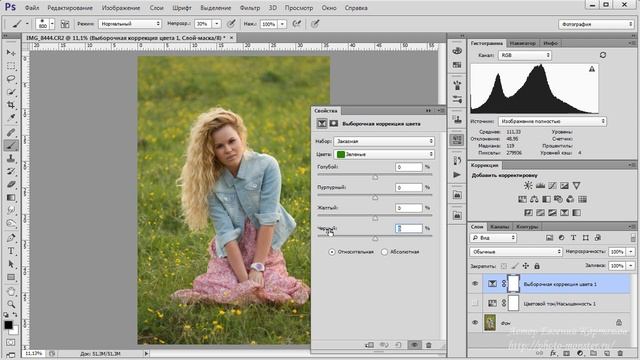Add a Levels adjustment
Viewport: 640px width, 360px height.
(x=540, y=186)
